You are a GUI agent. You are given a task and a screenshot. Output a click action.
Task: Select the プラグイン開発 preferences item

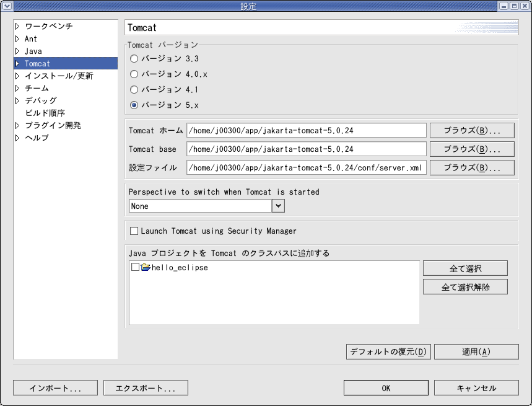click(x=53, y=125)
